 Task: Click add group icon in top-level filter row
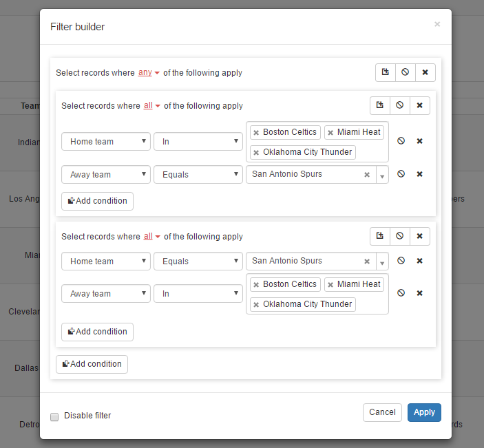[386, 72]
